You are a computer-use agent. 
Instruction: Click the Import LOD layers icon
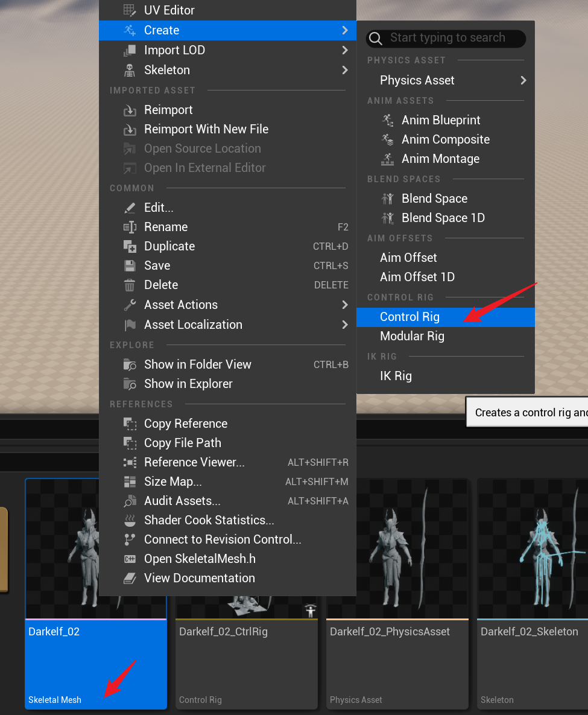pos(130,50)
